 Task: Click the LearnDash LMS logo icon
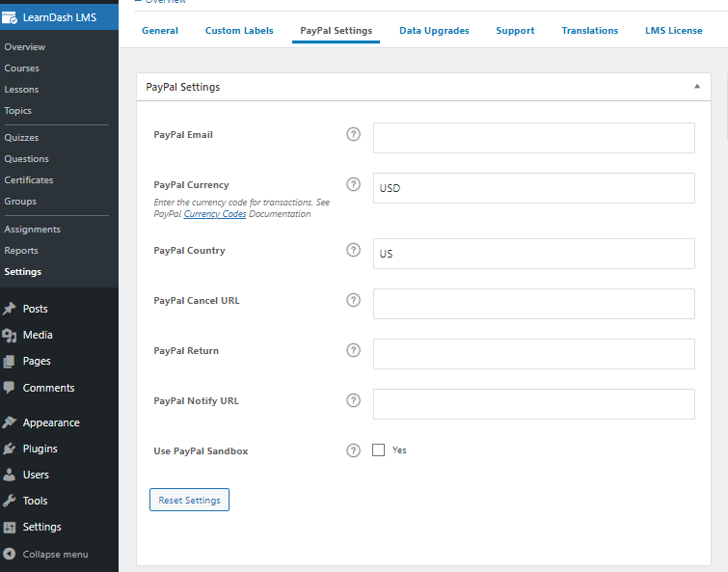tap(10, 17)
